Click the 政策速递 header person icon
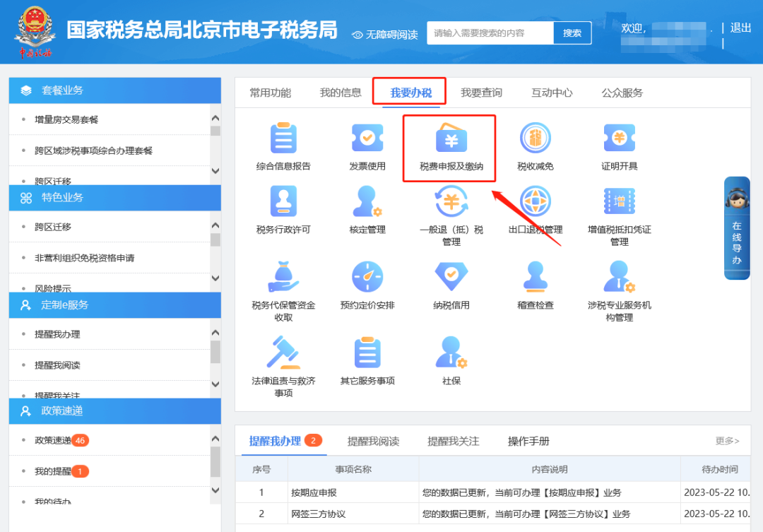This screenshot has height=532, width=763. tap(26, 411)
